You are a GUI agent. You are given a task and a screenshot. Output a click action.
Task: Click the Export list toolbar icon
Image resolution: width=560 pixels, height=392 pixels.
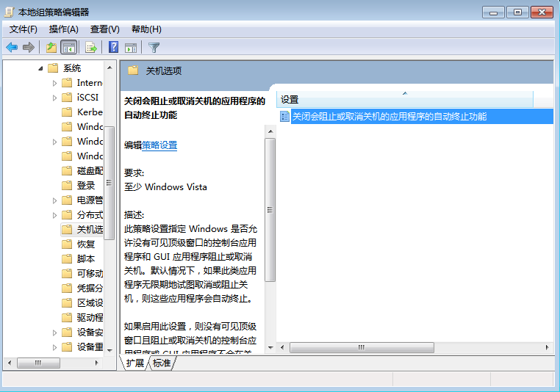click(x=91, y=47)
